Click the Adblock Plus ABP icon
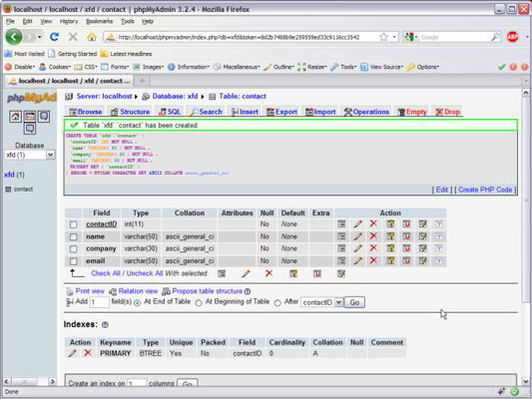The image size is (532, 399). (x=513, y=37)
